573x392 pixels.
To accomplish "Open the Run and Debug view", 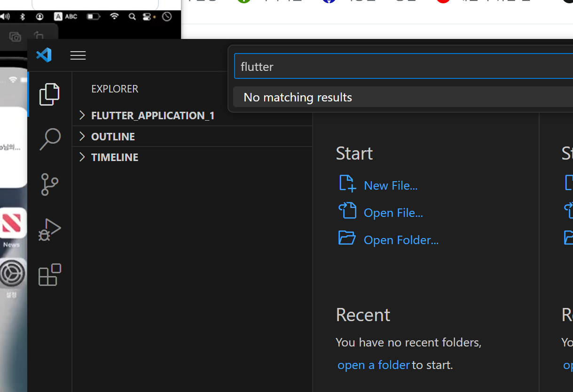I will pyautogui.click(x=49, y=230).
